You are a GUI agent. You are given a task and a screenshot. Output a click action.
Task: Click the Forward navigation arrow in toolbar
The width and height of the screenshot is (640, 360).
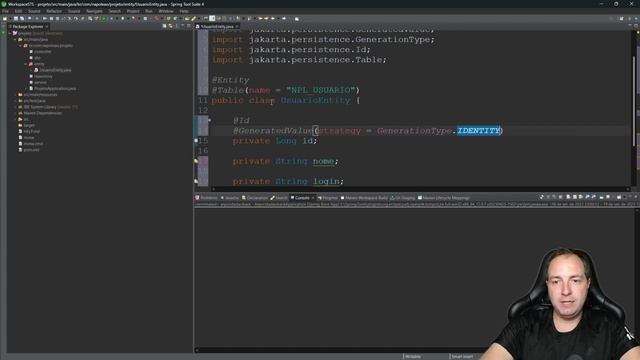tap(284, 18)
